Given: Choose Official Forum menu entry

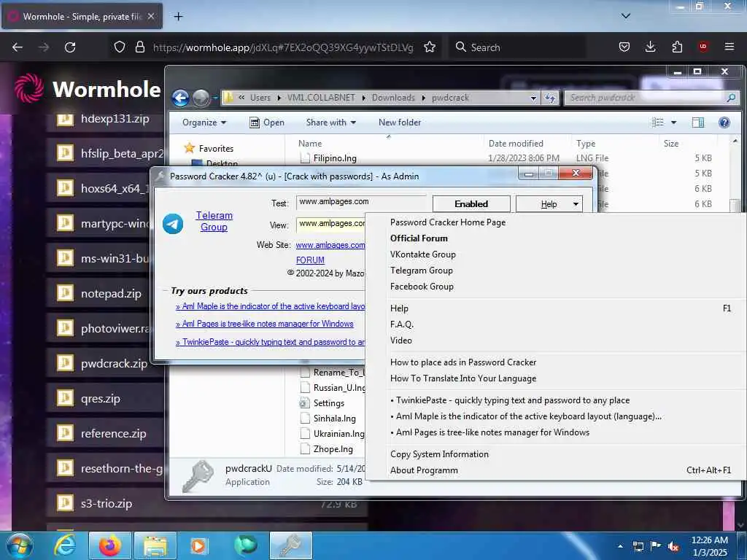Looking at the screenshot, I should pos(419,238).
